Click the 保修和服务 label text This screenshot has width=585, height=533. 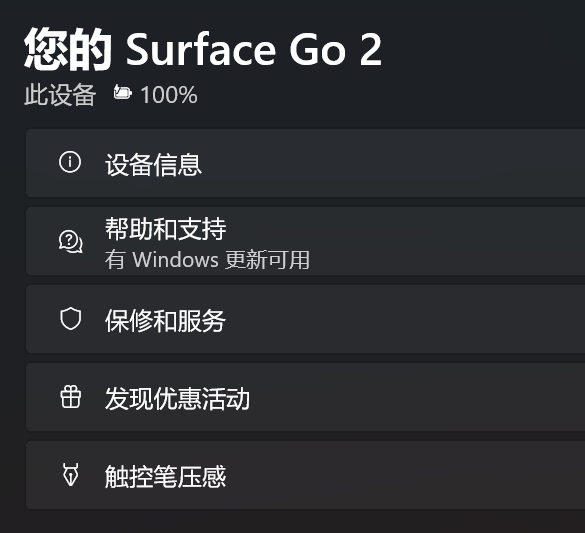165,321
